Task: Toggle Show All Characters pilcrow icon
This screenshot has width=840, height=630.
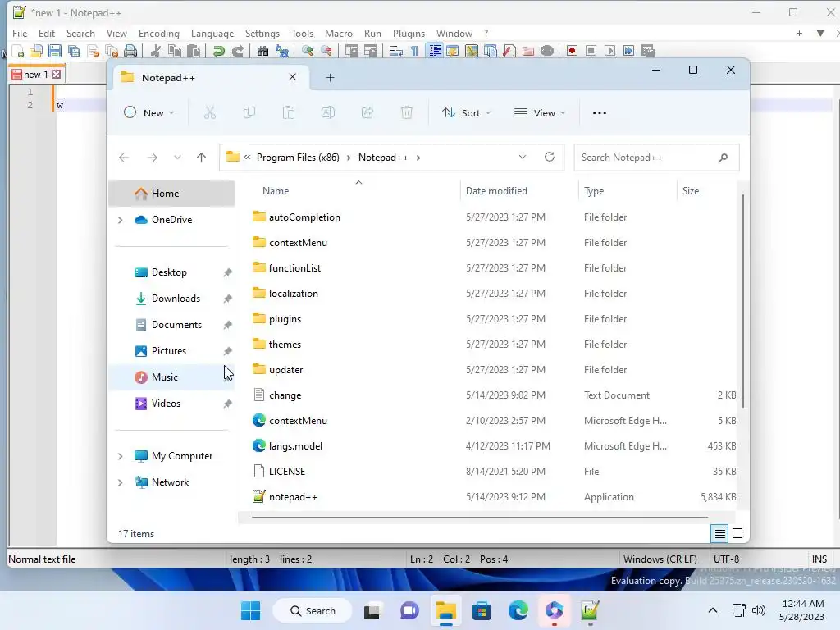Action: point(414,51)
